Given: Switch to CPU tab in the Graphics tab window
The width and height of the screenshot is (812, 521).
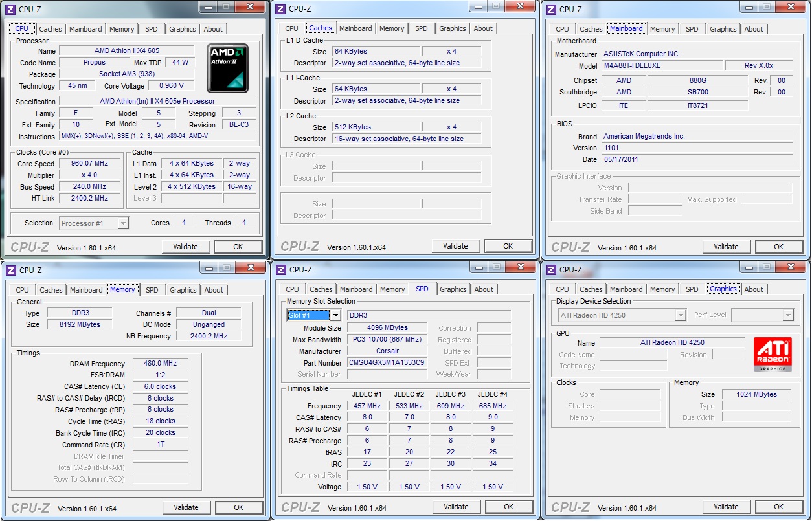Looking at the screenshot, I should [x=562, y=289].
